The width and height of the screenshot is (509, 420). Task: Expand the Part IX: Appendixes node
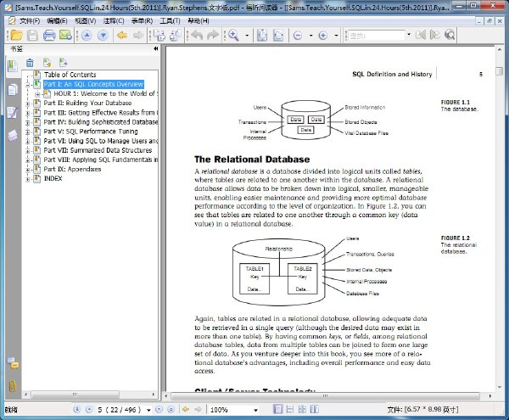pyautogui.click(x=28, y=170)
